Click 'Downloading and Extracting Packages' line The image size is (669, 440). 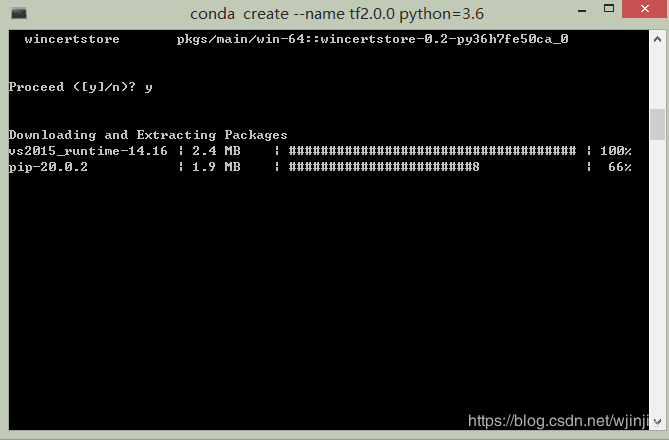(x=148, y=135)
